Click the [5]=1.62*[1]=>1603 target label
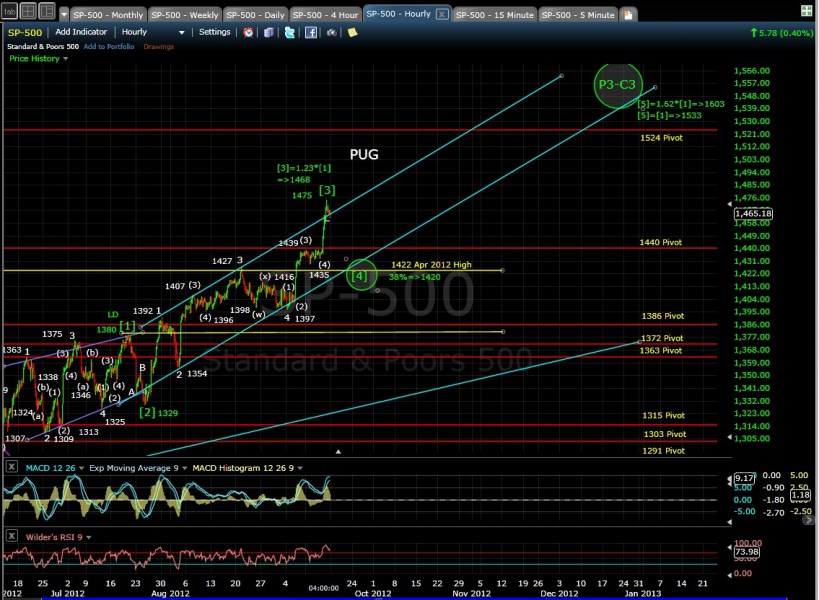The image size is (819, 600). [681, 104]
